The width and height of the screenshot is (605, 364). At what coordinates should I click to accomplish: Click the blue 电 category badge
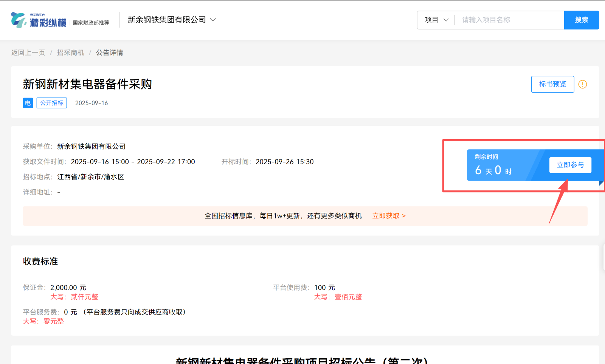pos(28,103)
